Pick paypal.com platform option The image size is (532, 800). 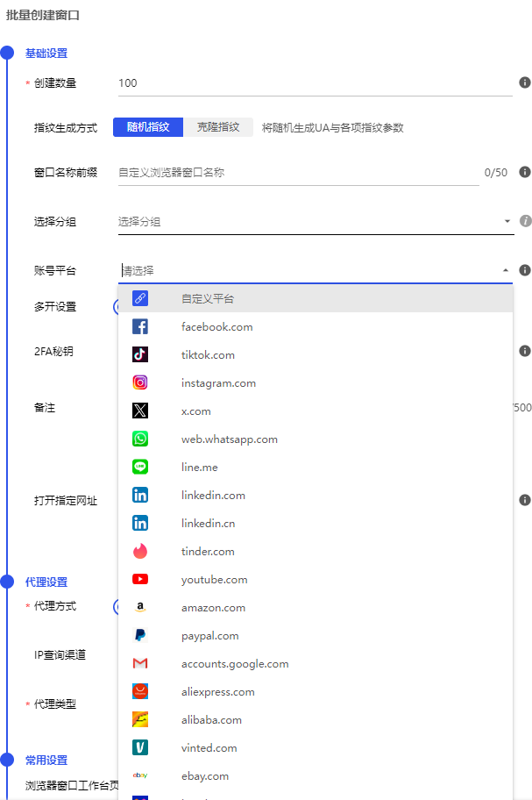pyautogui.click(x=316, y=635)
